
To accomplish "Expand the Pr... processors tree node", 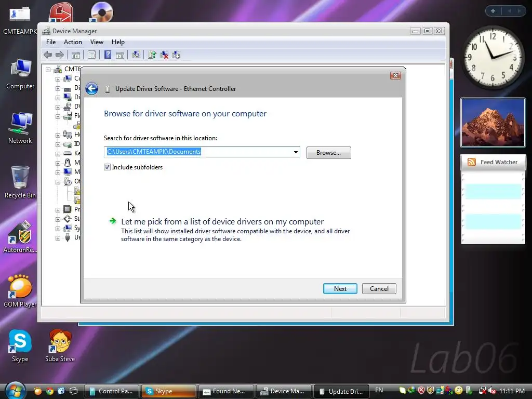I will (x=58, y=210).
